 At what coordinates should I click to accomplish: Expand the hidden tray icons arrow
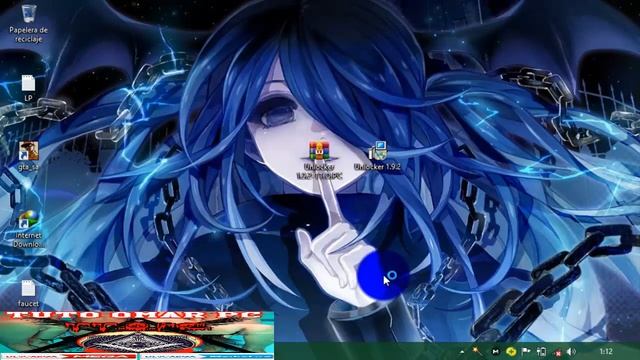coord(462,351)
